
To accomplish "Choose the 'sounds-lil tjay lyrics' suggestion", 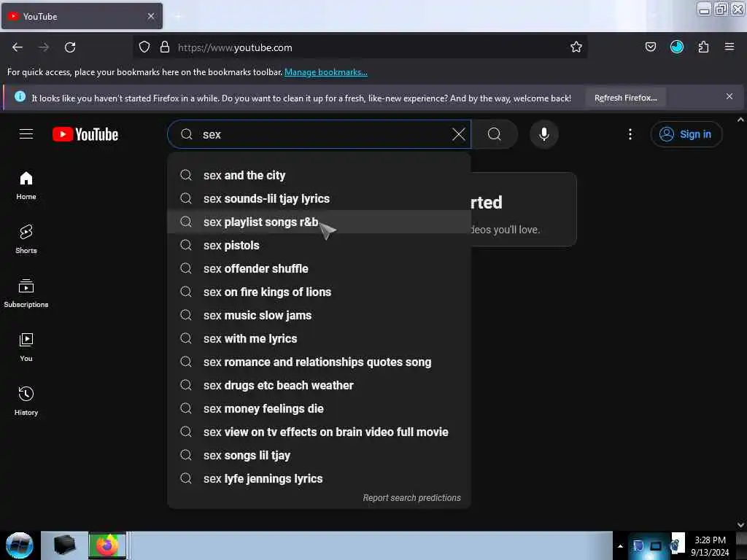I will (319, 198).
